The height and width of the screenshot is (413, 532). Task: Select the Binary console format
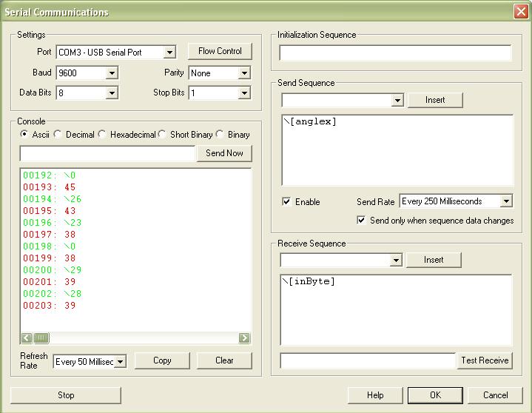coord(220,135)
